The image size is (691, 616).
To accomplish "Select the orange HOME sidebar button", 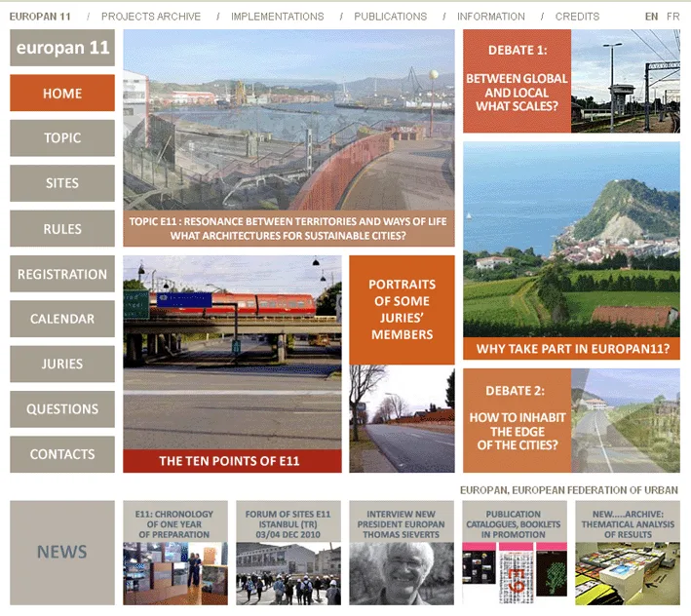I will tap(62, 93).
